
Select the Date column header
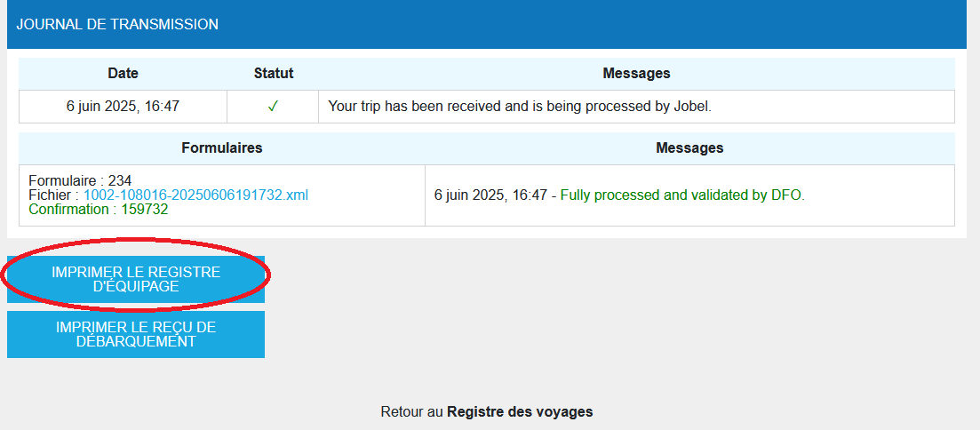click(x=123, y=73)
